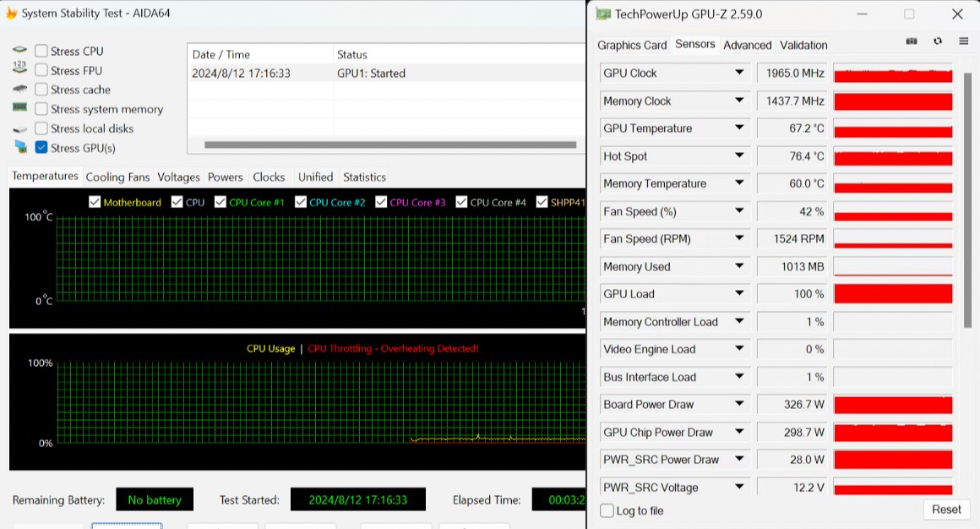Open the PWR_SRC Power Draw dropdown

pyautogui.click(x=739, y=459)
